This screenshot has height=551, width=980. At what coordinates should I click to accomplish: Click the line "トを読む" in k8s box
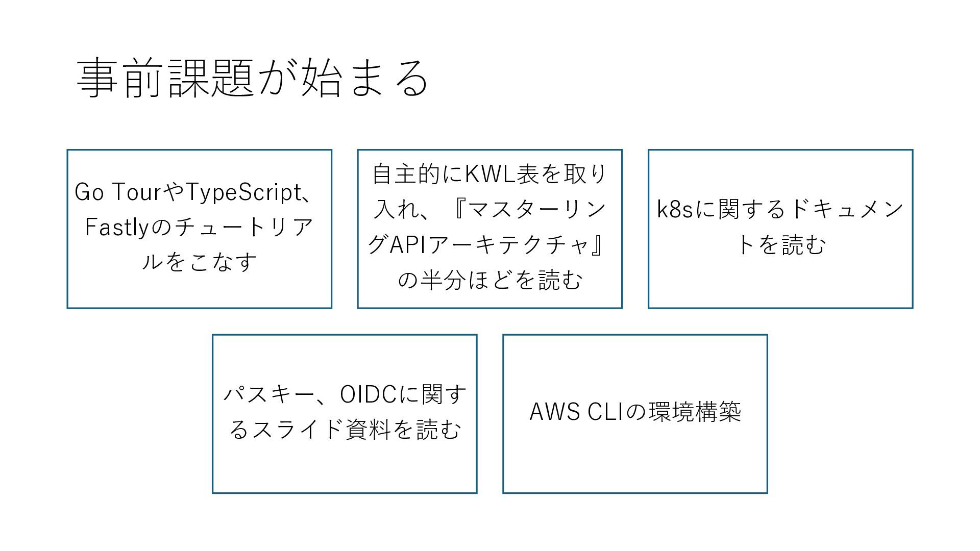pos(780,245)
